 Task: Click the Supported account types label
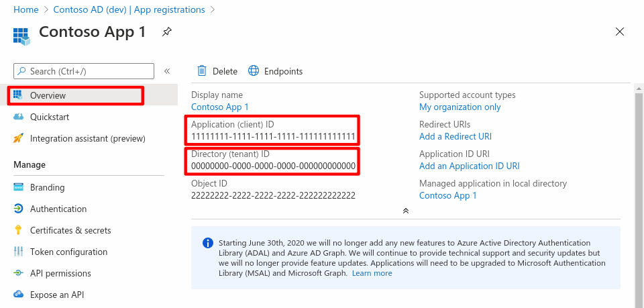pos(468,95)
